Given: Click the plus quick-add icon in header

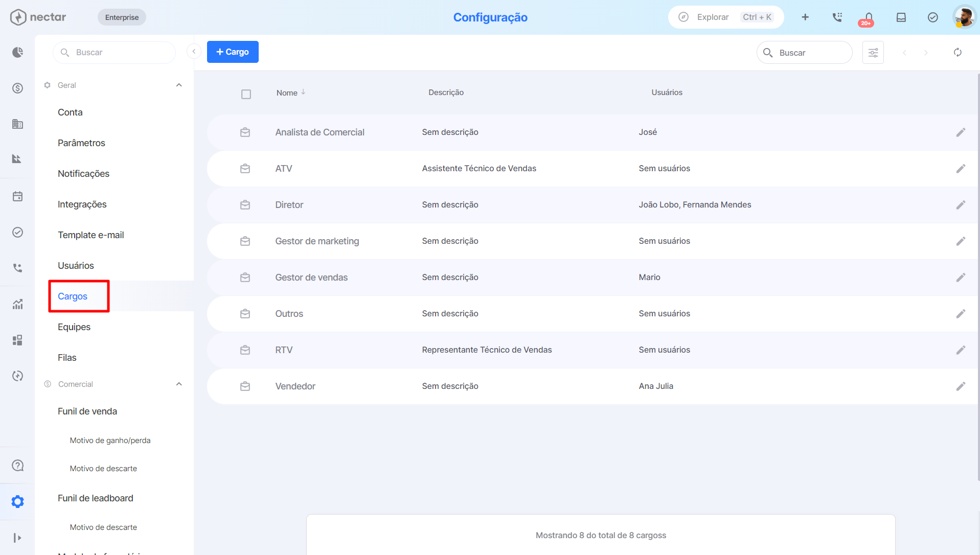Looking at the screenshot, I should coord(805,17).
